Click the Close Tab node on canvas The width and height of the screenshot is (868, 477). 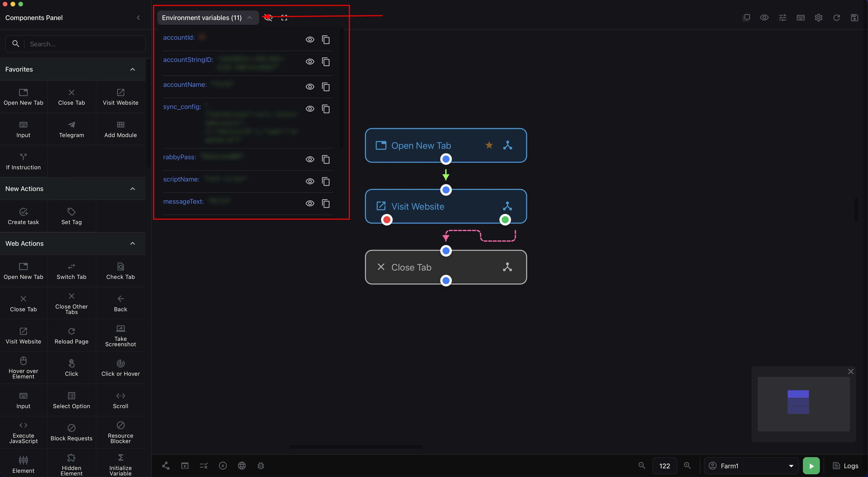pyautogui.click(x=446, y=267)
